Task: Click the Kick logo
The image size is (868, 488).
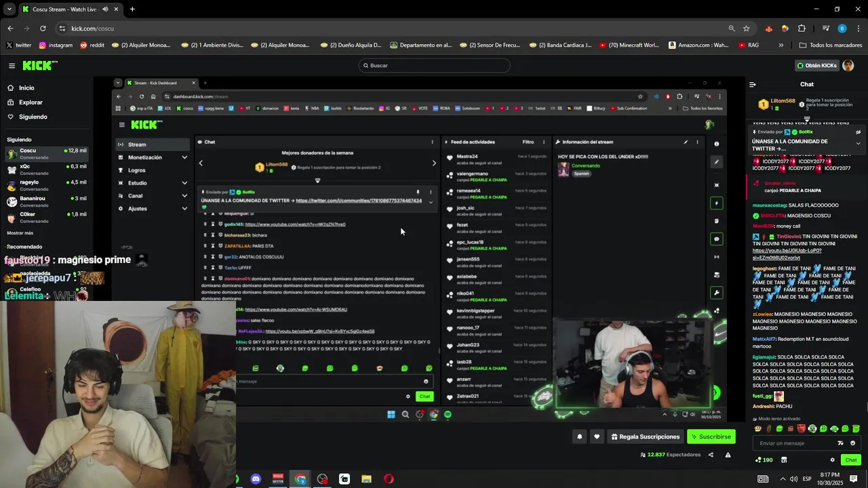Action: pyautogui.click(x=40, y=66)
